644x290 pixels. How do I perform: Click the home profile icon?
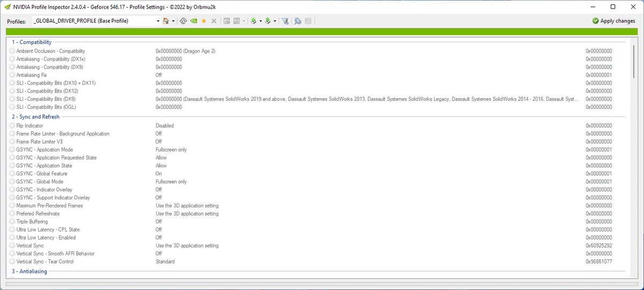[x=166, y=21]
